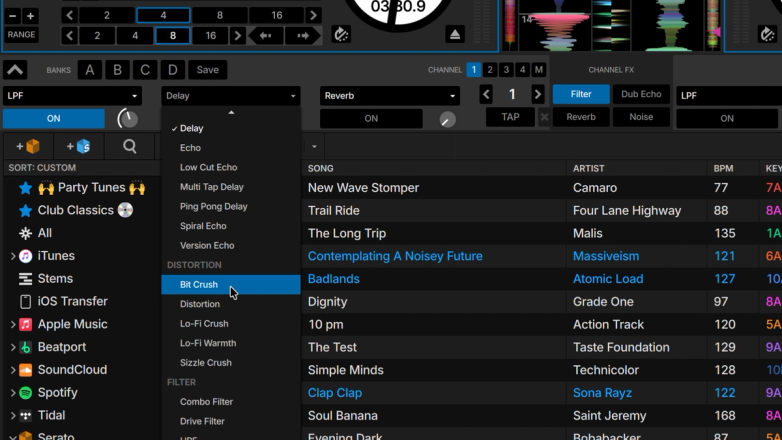Increase the beats multiplier with right arrow
Image resolution: width=782 pixels, height=440 pixels.
(x=537, y=94)
